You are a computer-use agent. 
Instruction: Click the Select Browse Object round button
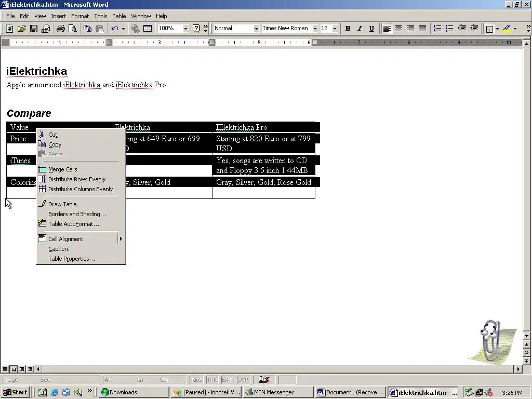526,353
